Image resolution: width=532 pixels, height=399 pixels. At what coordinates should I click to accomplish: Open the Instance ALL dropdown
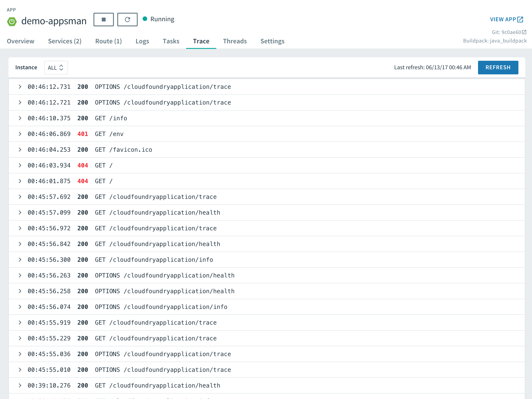click(x=56, y=68)
